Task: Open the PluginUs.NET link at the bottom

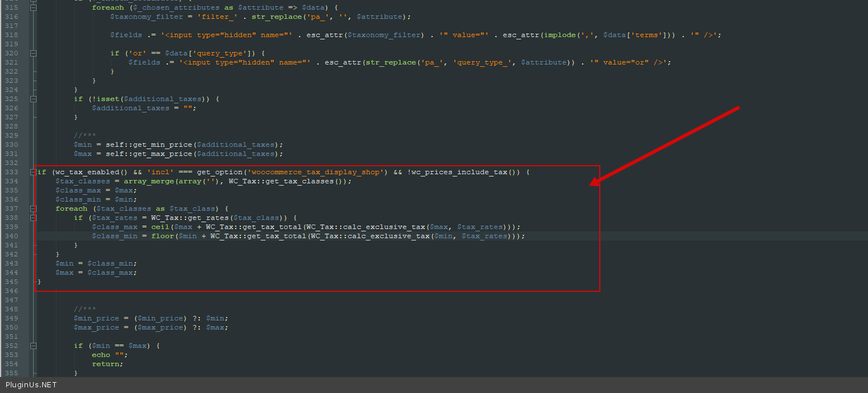Action: point(31,385)
